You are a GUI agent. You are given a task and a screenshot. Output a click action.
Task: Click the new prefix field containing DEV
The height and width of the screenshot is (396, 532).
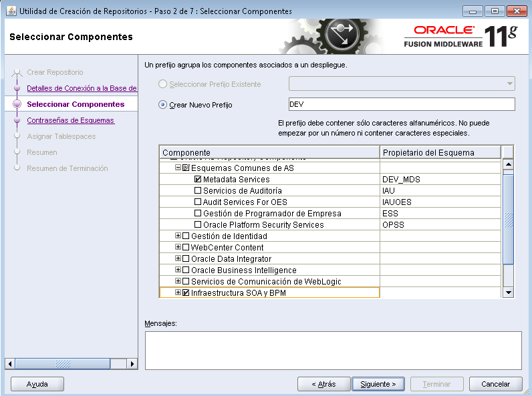point(402,104)
